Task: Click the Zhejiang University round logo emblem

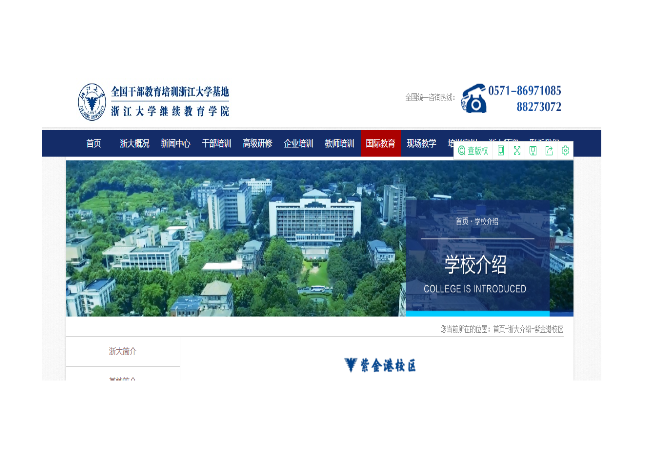Action: click(x=92, y=101)
